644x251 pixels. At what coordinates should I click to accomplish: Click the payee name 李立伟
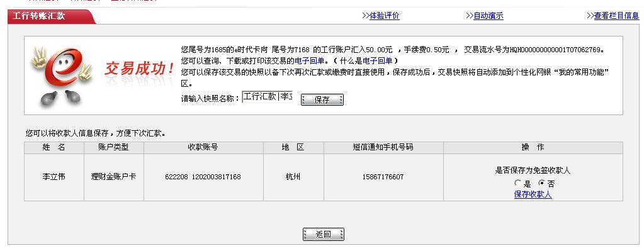coord(54,177)
